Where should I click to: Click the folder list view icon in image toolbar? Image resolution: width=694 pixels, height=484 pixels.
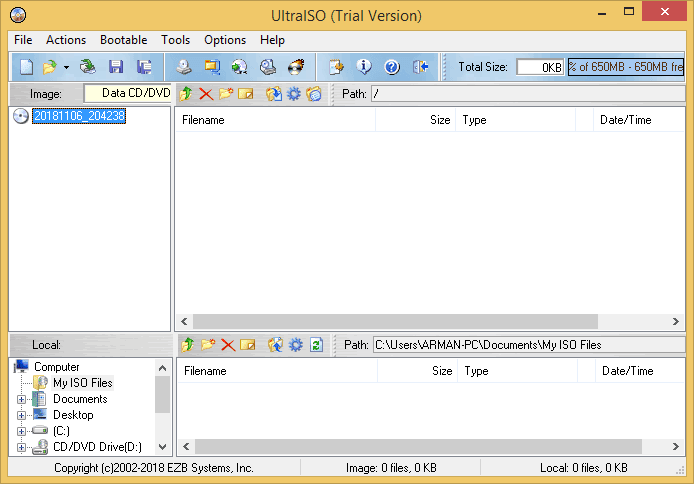[x=314, y=94]
